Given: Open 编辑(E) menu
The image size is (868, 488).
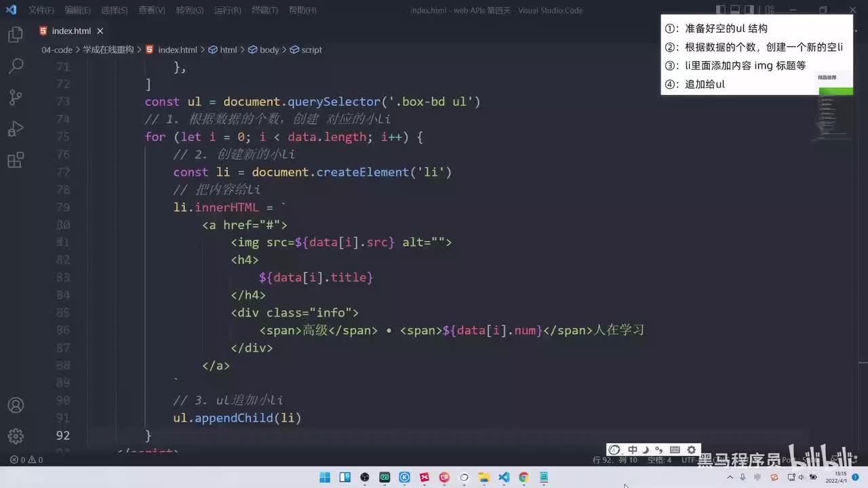Looking at the screenshot, I should [x=78, y=10].
